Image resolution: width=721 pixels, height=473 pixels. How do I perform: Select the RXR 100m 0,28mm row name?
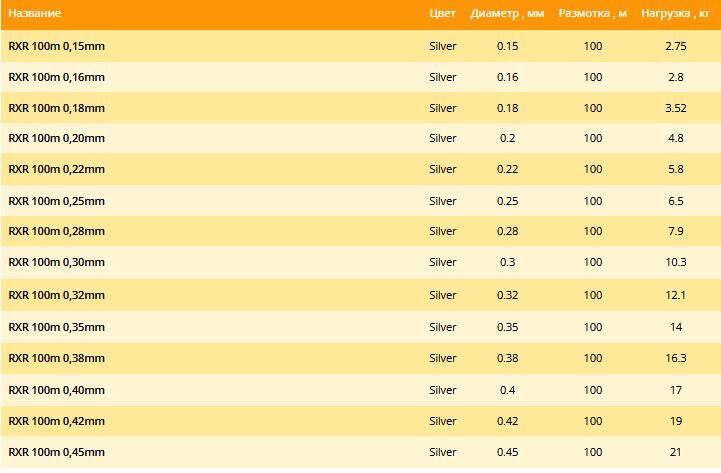click(x=57, y=231)
